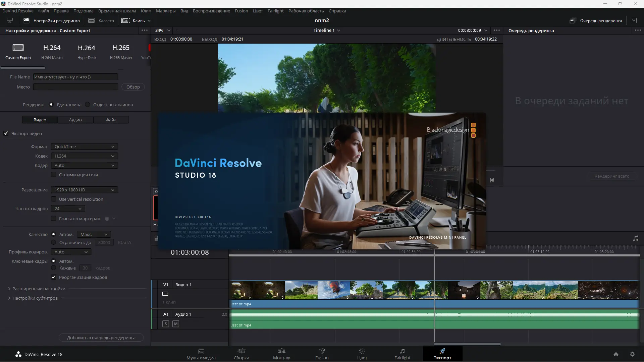Click Добавить в очередь рендеринга button

click(101, 338)
